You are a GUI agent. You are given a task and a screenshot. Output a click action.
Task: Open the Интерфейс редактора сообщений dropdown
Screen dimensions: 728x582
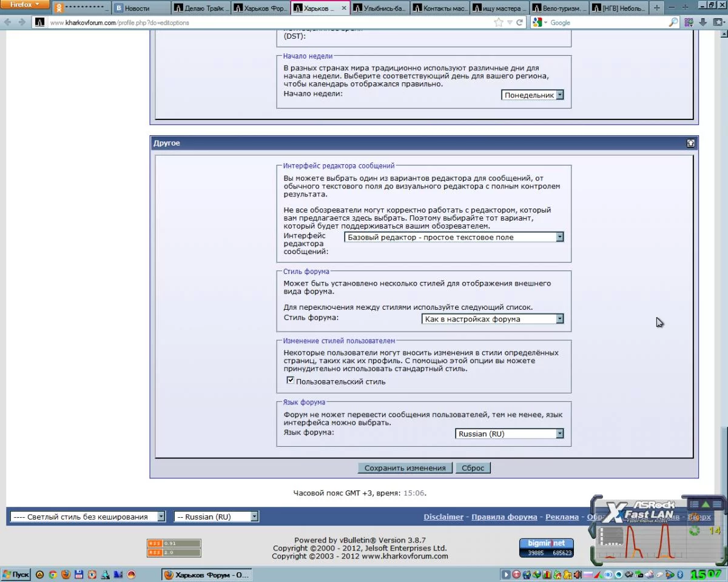coord(454,237)
